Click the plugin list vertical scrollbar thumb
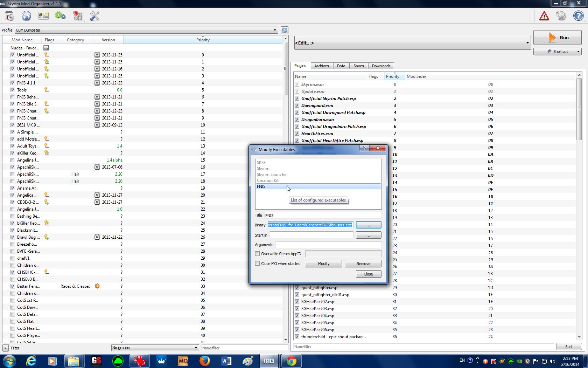The width and height of the screenshot is (588, 368). (x=579, y=109)
